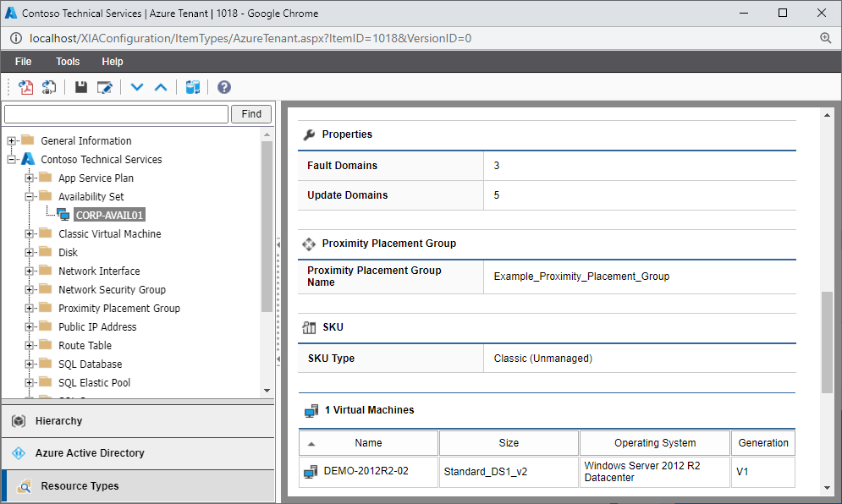
Task: Click the tree panel scroll down arrow
Action: point(267,391)
